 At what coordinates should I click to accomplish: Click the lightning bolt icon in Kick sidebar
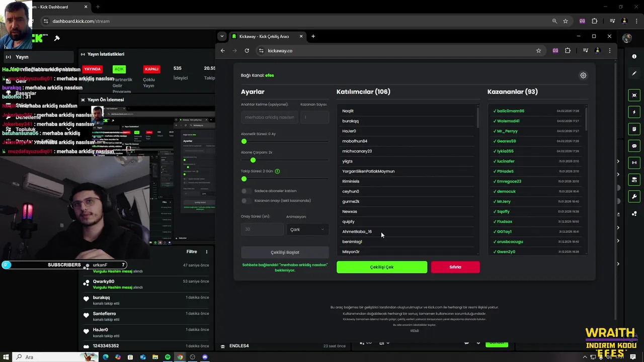click(634, 112)
